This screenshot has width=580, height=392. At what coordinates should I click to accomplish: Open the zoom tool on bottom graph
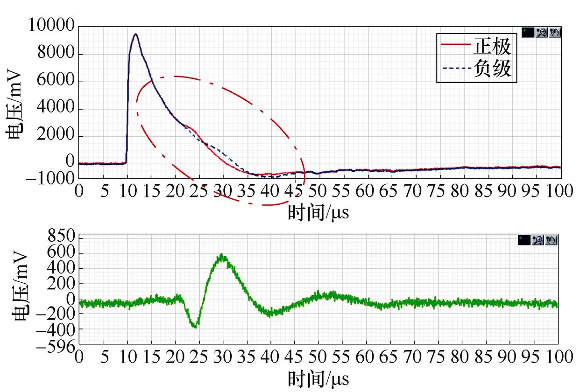pyautogui.click(x=538, y=240)
